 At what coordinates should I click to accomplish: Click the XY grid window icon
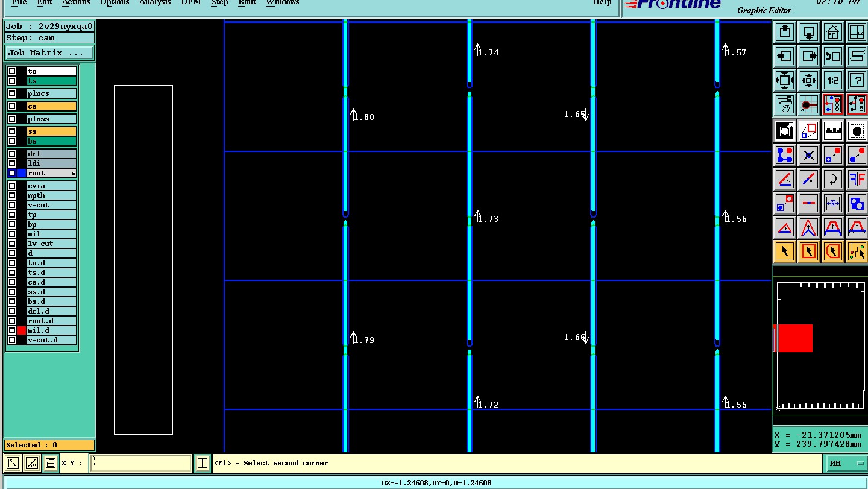857,31
